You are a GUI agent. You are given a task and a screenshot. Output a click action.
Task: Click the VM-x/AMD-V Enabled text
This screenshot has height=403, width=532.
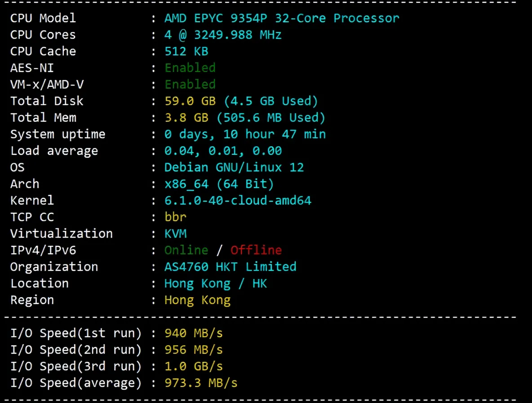coord(190,84)
